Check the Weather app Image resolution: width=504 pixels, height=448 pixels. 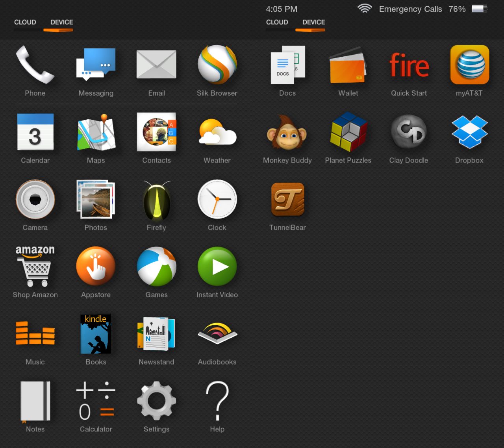(x=217, y=132)
